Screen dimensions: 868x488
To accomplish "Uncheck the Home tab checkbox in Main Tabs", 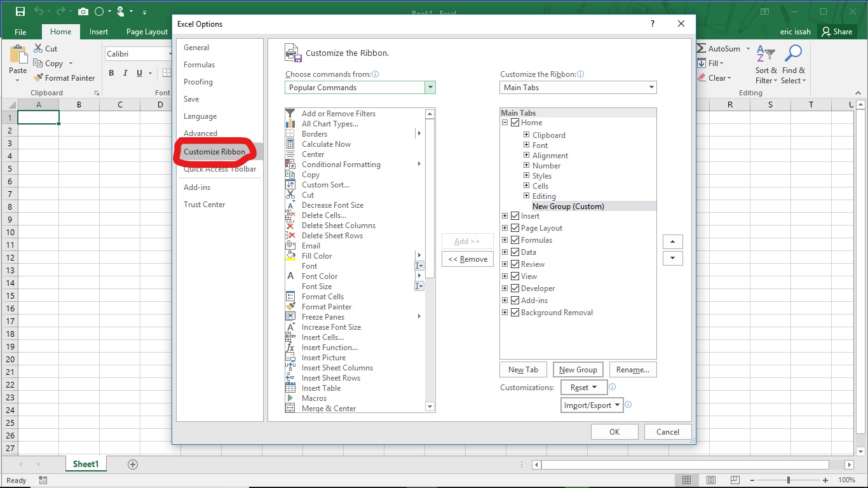I will [515, 123].
